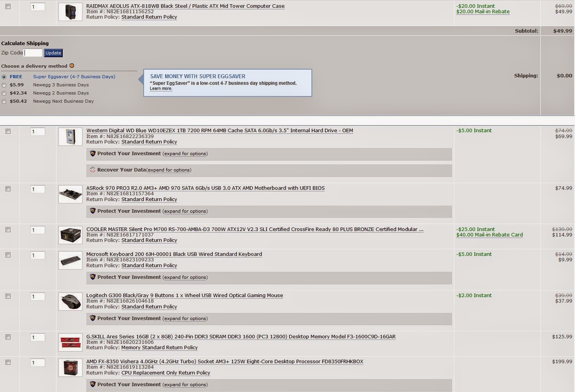575x392 pixels.
Task: Click the Microsoft Keyboard 200 product image
Action: pyautogui.click(x=70, y=260)
